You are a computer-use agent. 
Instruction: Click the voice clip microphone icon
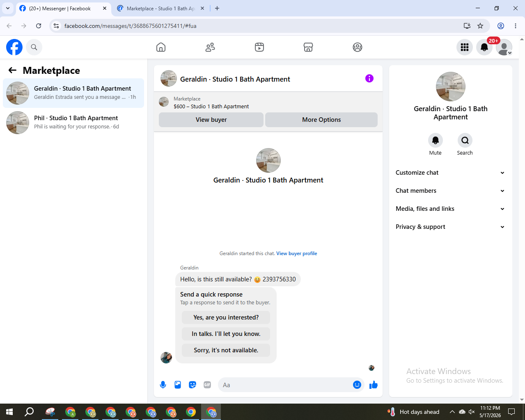coord(163,385)
